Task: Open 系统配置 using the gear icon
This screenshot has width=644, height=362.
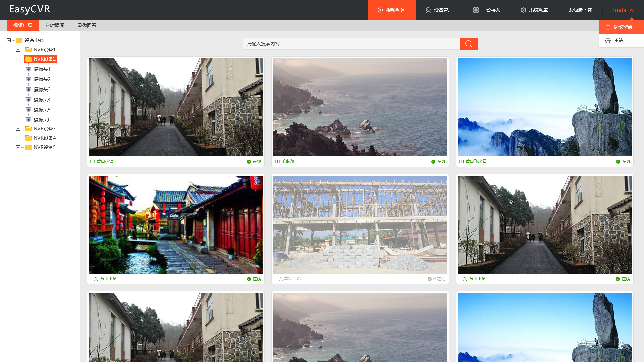Action: point(524,10)
